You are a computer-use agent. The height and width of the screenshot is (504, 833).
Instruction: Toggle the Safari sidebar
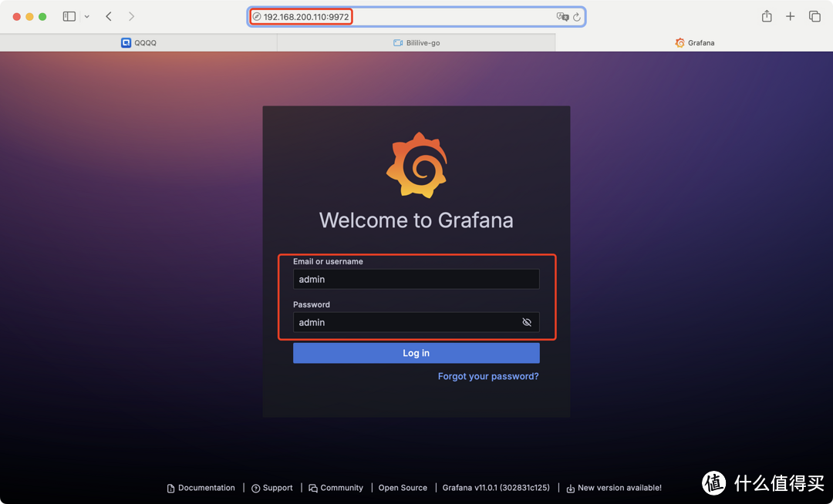coord(69,16)
